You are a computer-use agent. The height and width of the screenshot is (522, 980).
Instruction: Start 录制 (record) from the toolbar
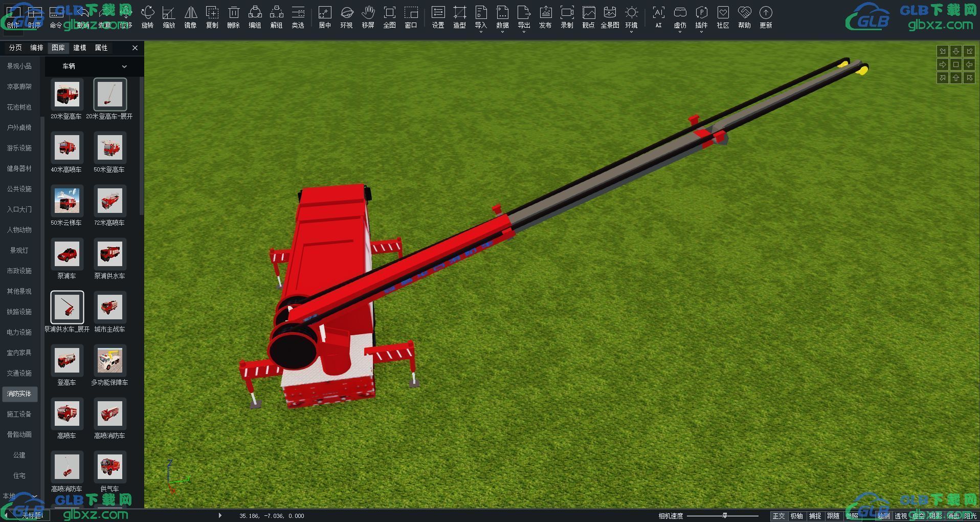point(567,17)
